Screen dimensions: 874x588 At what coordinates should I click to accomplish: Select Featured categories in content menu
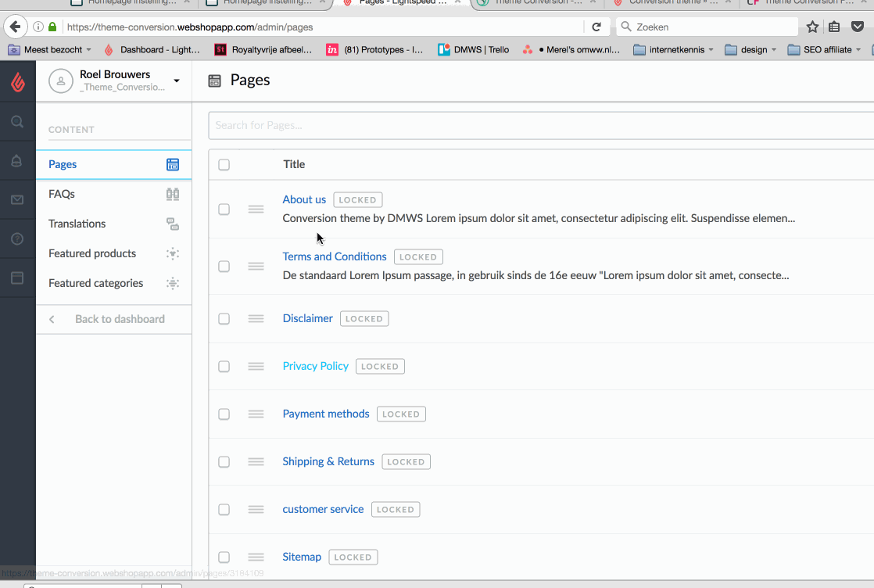pyautogui.click(x=113, y=283)
